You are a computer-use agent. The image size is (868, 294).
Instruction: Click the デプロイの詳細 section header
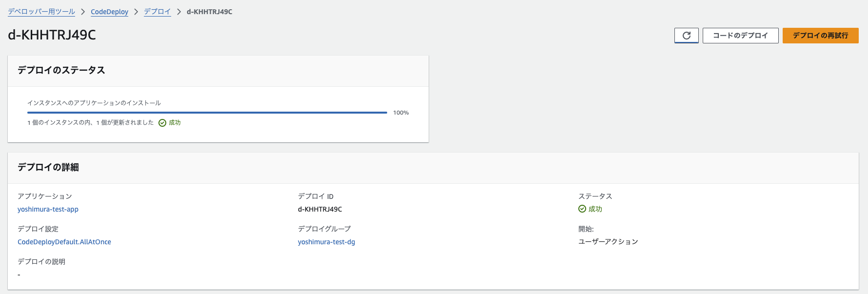coord(433,168)
